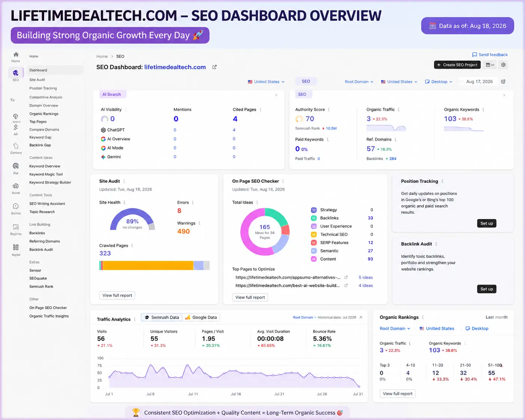Expand Root Domain dropdown in Organic Rankings
The height and width of the screenshot is (420, 525).
pos(395,329)
